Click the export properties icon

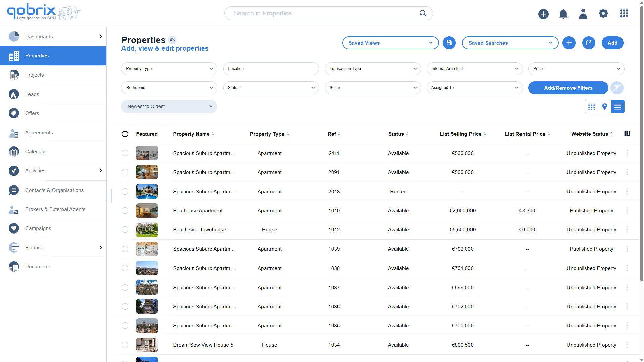pyautogui.click(x=589, y=43)
